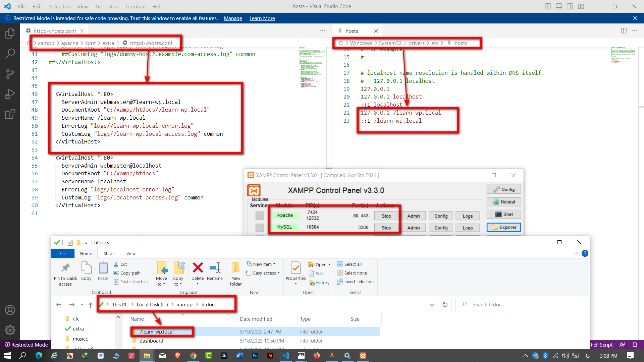The height and width of the screenshot is (362, 644).
Task: Click Invert selection in ribbon
Action: (x=356, y=282)
